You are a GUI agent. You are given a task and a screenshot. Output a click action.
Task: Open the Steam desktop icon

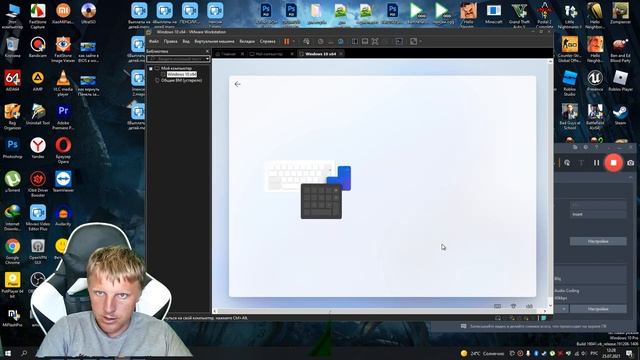point(620,114)
